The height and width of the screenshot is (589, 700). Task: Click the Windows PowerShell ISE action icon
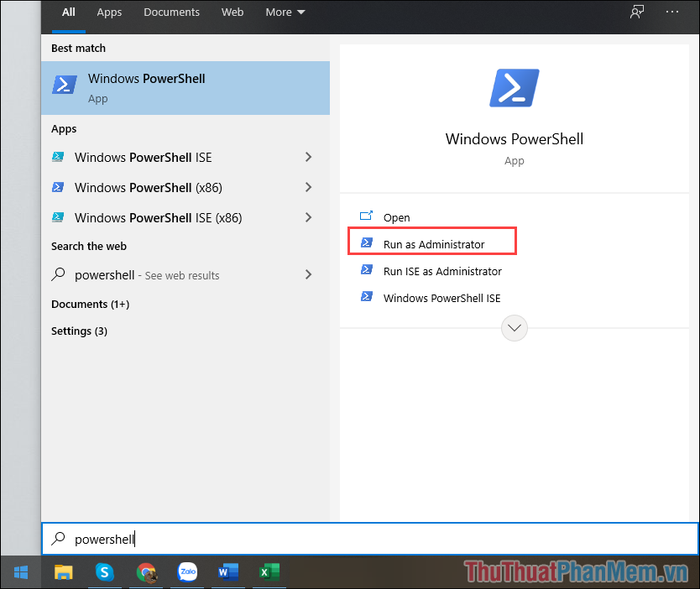[367, 296]
